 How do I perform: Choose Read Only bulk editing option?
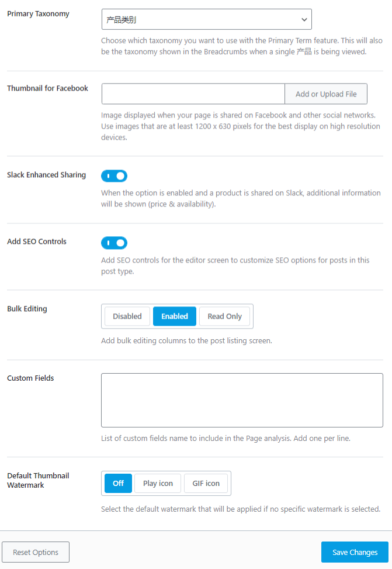point(224,316)
